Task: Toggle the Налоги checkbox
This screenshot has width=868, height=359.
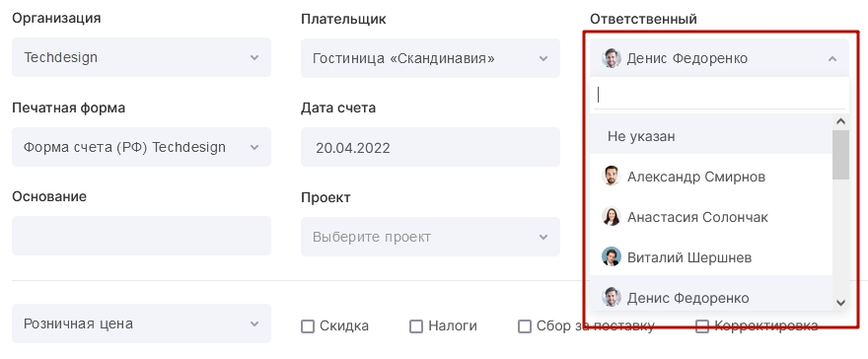Action: (x=415, y=326)
